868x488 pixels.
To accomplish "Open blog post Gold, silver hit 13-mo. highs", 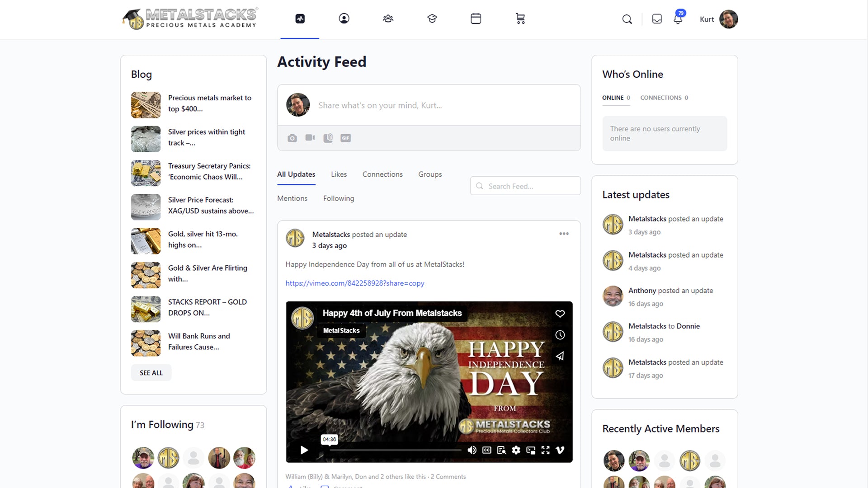I will click(x=203, y=239).
